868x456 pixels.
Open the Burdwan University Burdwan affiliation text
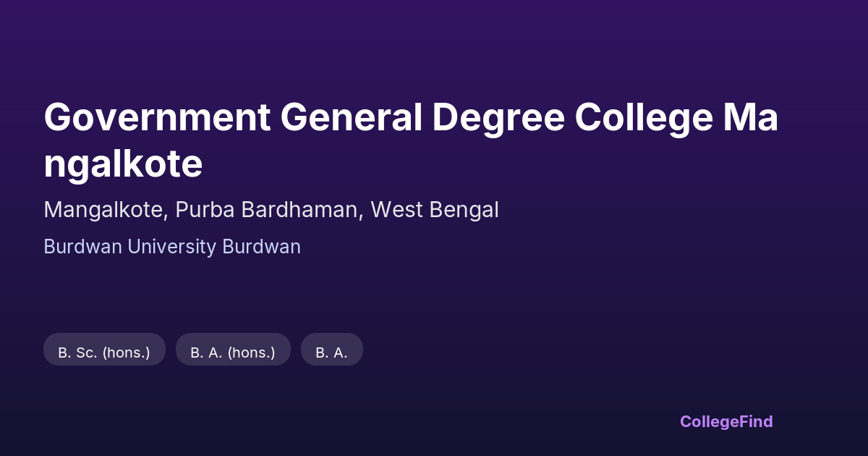(172, 247)
